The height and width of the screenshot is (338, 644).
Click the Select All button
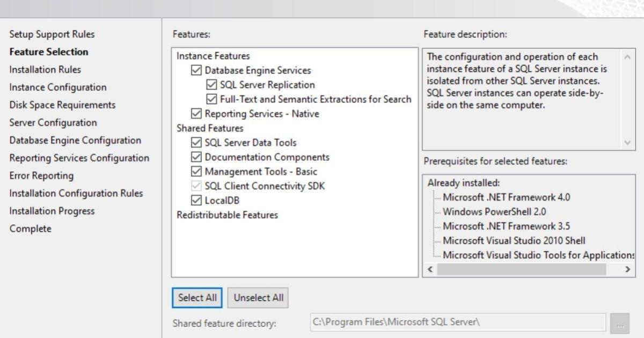click(197, 298)
